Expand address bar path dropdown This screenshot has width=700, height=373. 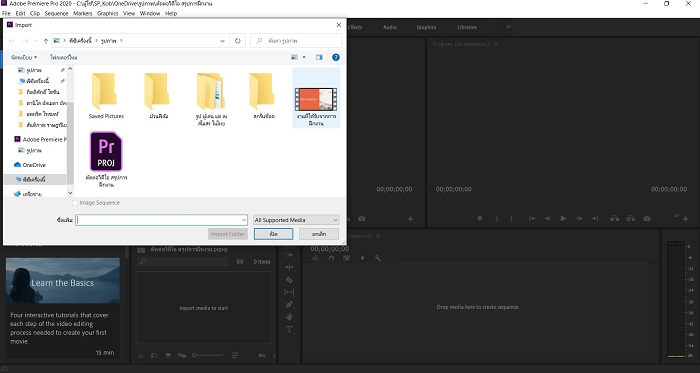222,41
